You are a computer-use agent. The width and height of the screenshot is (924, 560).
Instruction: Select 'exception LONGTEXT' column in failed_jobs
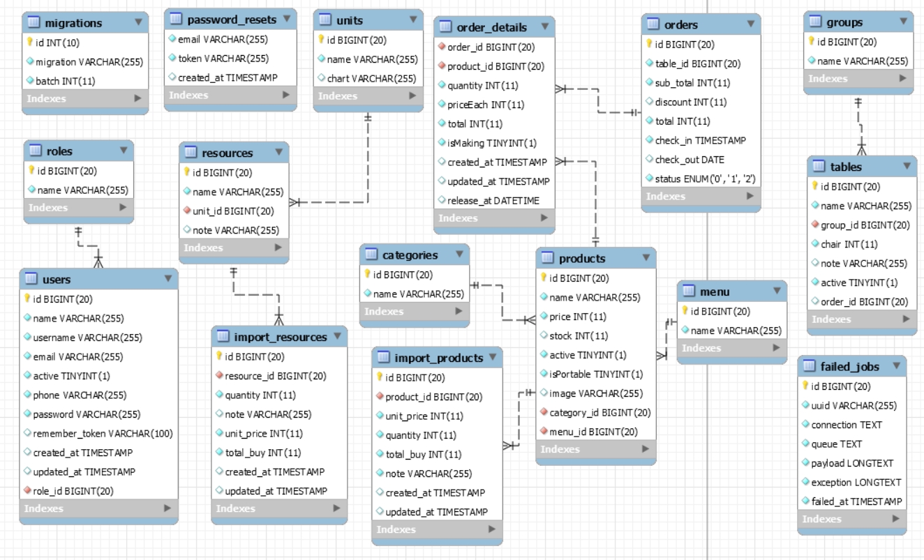pos(853,482)
